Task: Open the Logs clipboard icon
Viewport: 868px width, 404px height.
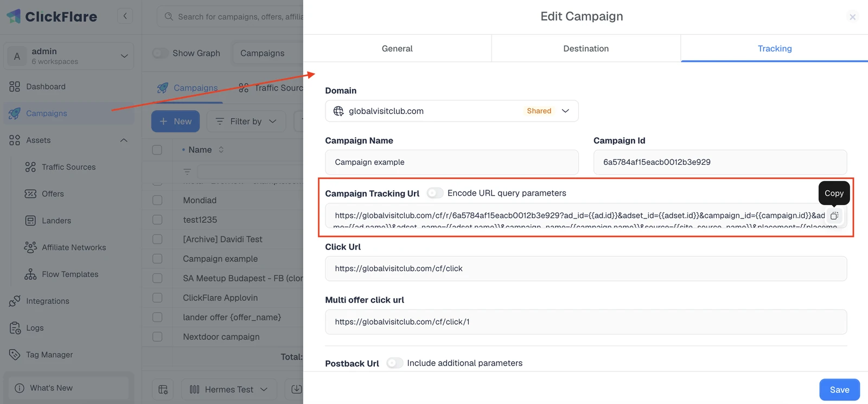Action: [x=15, y=328]
